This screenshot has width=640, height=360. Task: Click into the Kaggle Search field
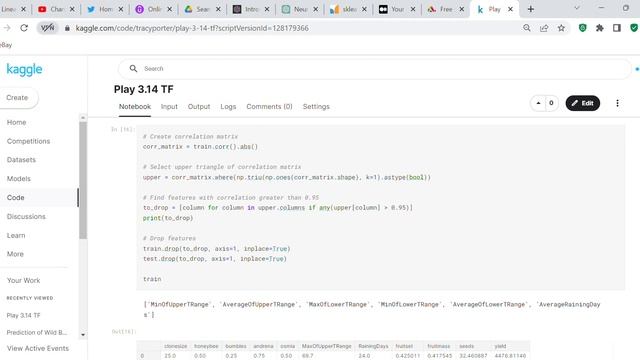pos(374,69)
